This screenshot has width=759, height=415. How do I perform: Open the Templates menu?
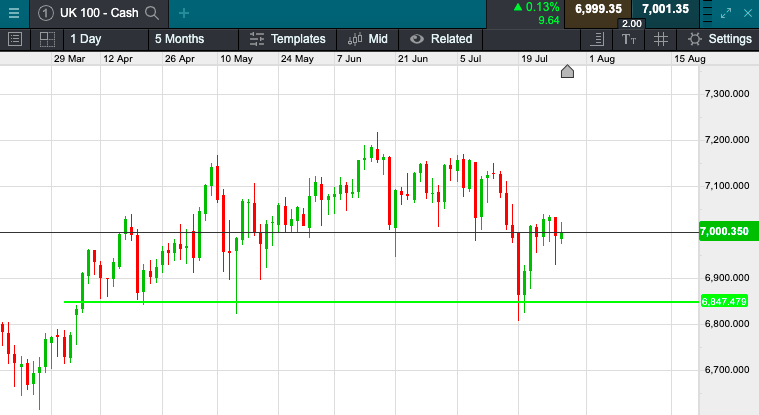tap(288, 39)
